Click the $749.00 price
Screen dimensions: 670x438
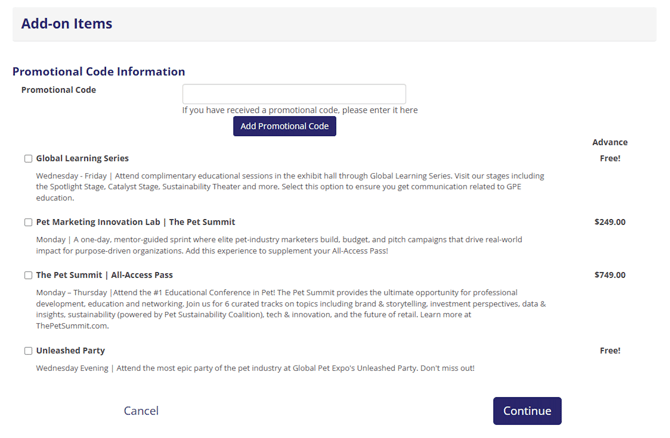(x=609, y=274)
